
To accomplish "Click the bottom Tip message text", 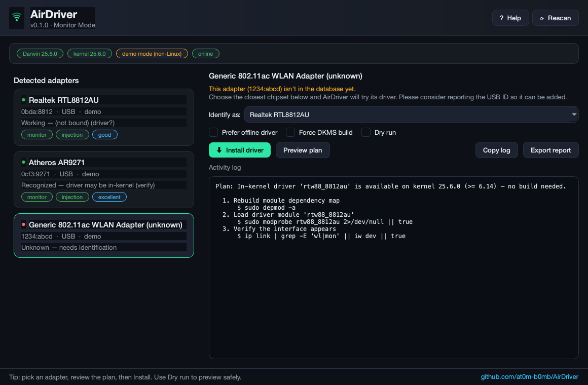I will (125, 377).
